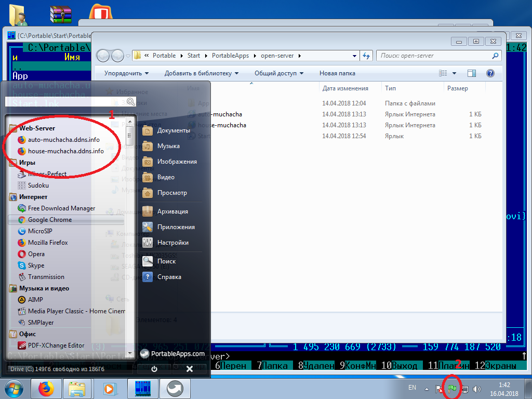532x399 pixels.
Task: Click the Новая папка button
Action: (337, 73)
